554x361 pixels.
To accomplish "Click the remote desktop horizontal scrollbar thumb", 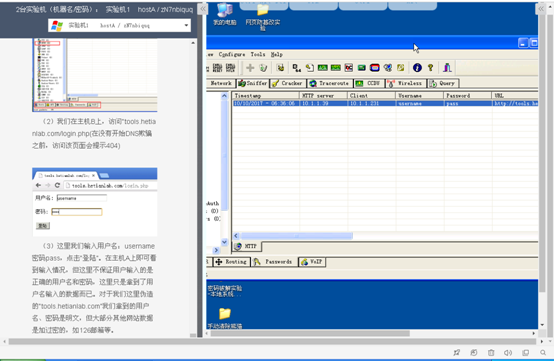I will pyautogui.click(x=310, y=333).
